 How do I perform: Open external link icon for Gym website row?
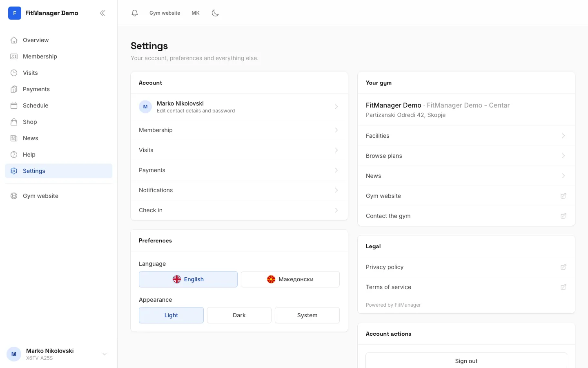click(x=563, y=196)
